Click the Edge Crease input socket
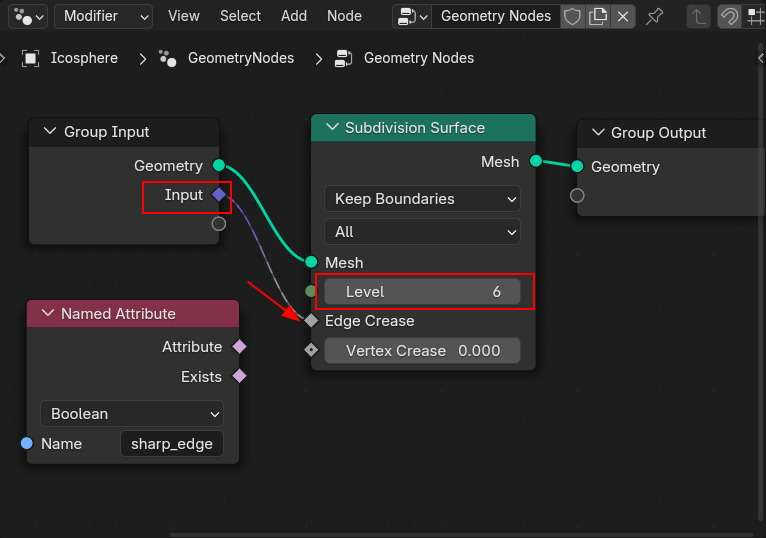 point(311,321)
